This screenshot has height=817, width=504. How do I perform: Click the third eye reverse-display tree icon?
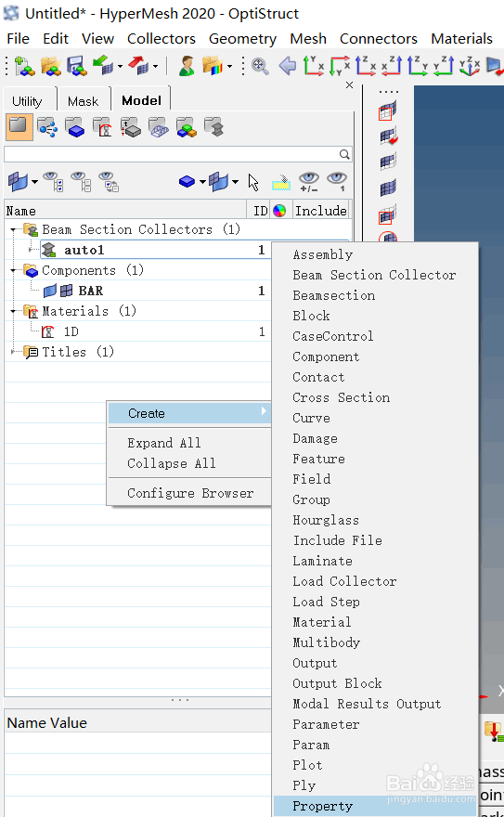109,182
